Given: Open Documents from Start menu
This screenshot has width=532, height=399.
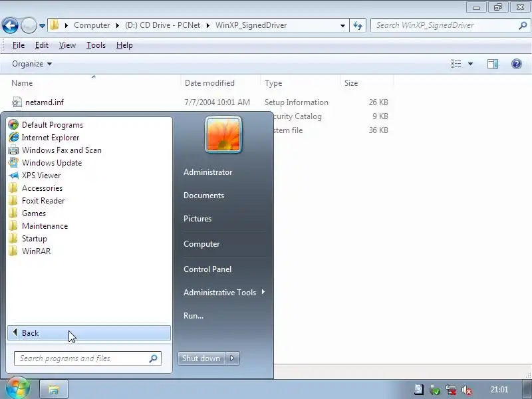Looking at the screenshot, I should click(x=203, y=196).
